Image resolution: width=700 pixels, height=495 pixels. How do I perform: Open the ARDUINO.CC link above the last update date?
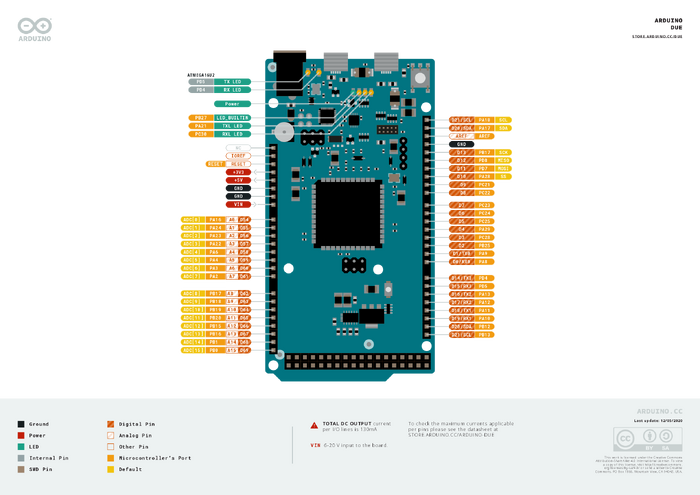tap(659, 412)
